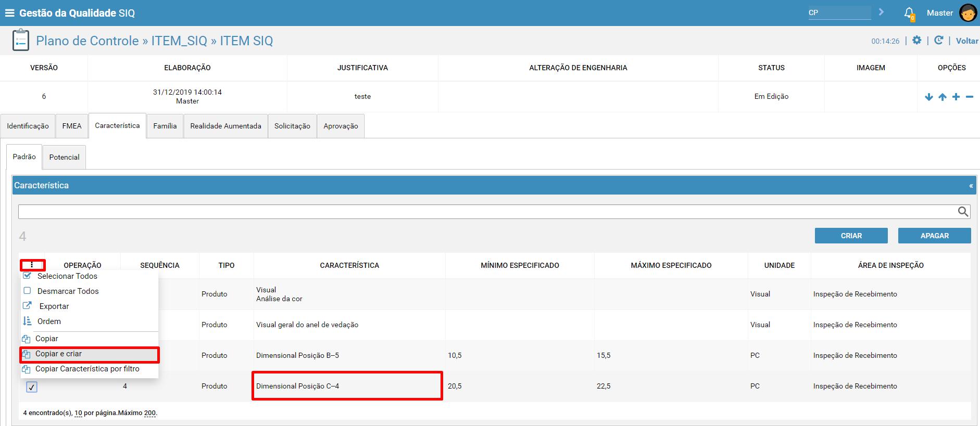Image resolution: width=980 pixels, height=426 pixels.
Task: Click the Voltar link
Action: (x=967, y=41)
